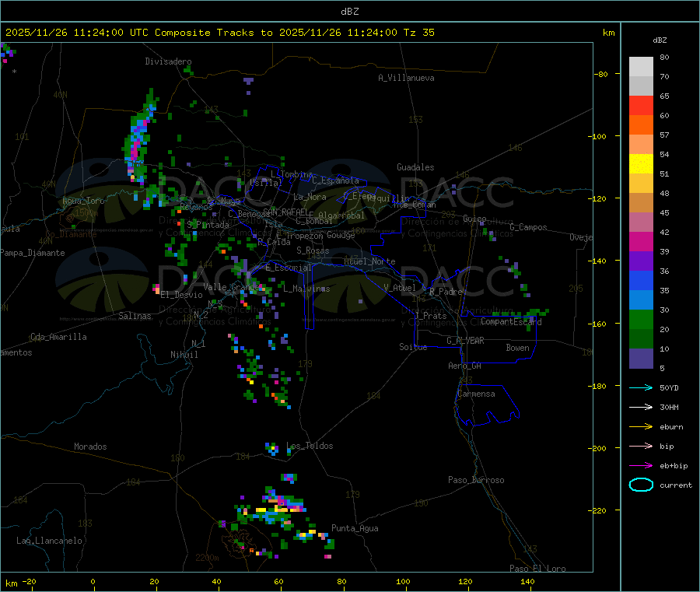Click the 'Carmensa' map label
This screenshot has height=592, width=700.
[x=476, y=394]
